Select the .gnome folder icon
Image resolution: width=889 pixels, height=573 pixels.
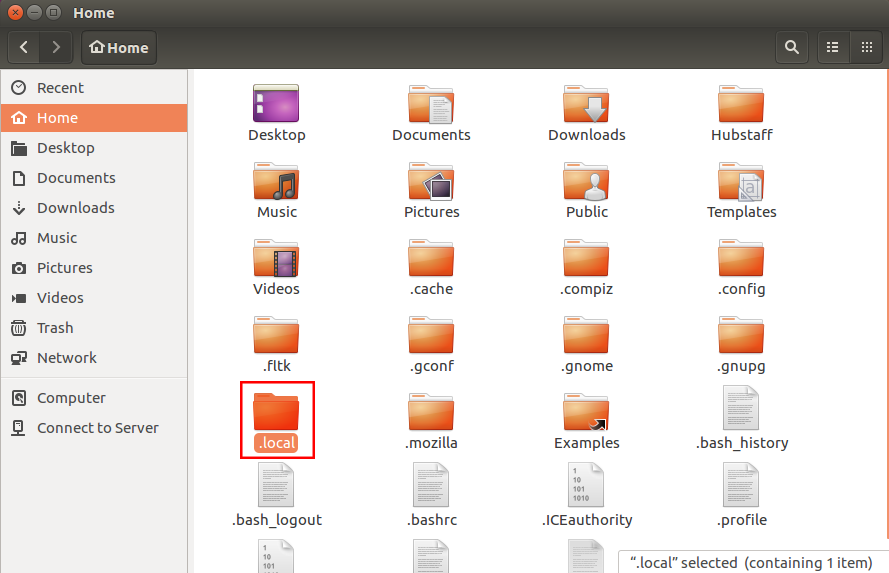point(586,336)
